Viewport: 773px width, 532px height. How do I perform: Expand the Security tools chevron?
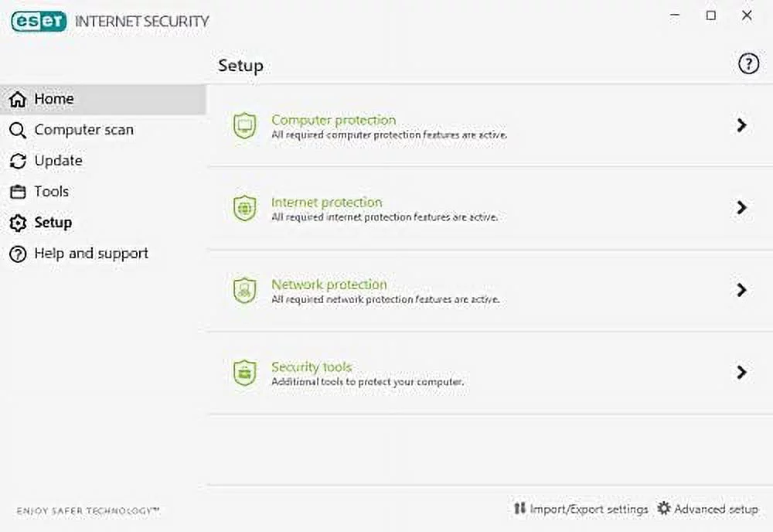click(x=741, y=372)
